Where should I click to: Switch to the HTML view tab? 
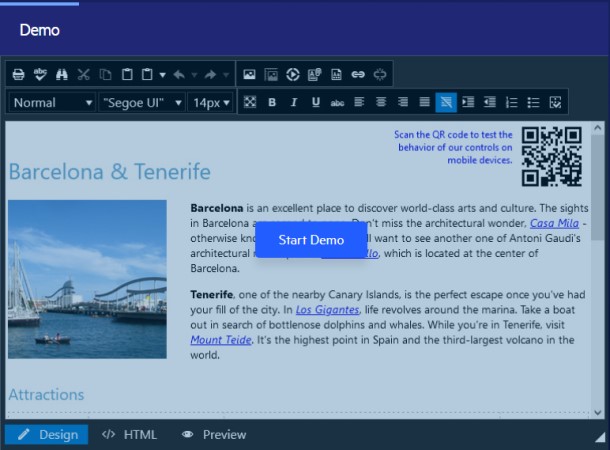point(130,435)
